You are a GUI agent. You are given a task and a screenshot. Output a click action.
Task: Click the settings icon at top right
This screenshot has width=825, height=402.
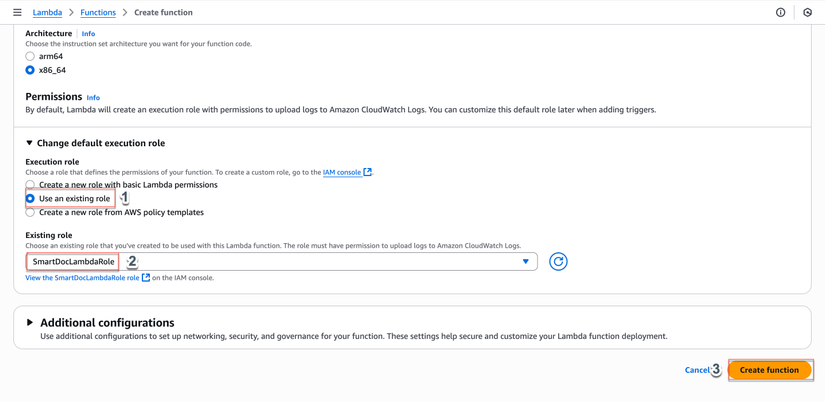tap(808, 13)
